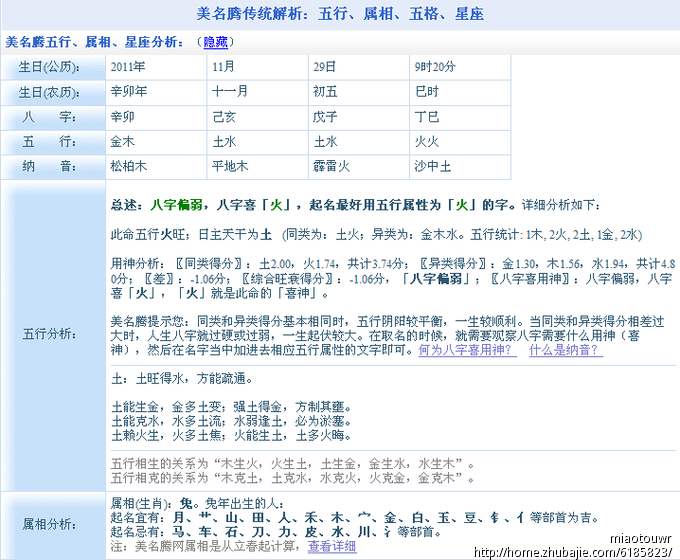The image size is (680, 560).
Task: Click the line 土赖火生，火多土焦
Action: pyautogui.click(x=231, y=435)
